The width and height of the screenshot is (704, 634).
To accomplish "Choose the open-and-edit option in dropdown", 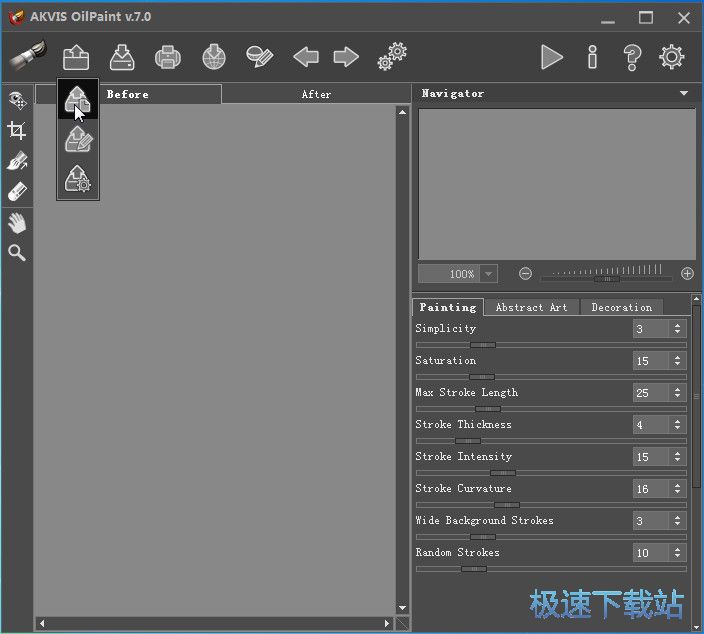I will [x=78, y=140].
